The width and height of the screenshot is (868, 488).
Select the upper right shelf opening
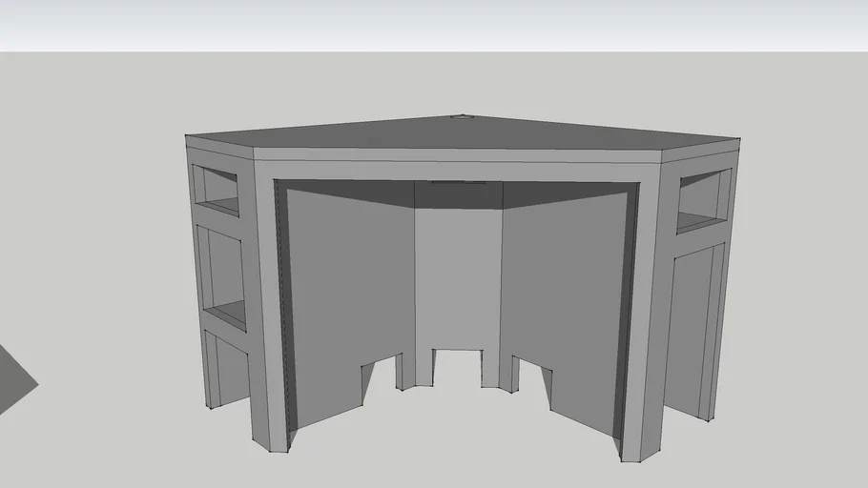pyautogui.click(x=704, y=198)
